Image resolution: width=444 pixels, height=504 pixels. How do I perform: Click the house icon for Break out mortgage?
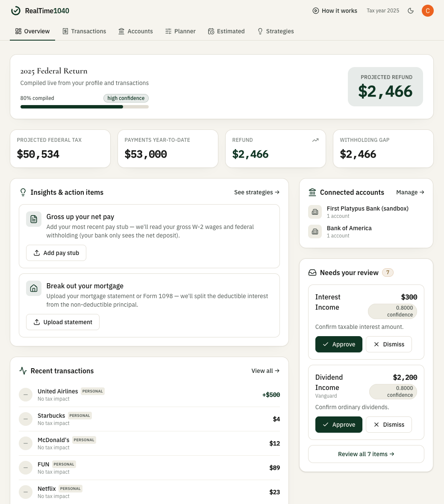[34, 288]
